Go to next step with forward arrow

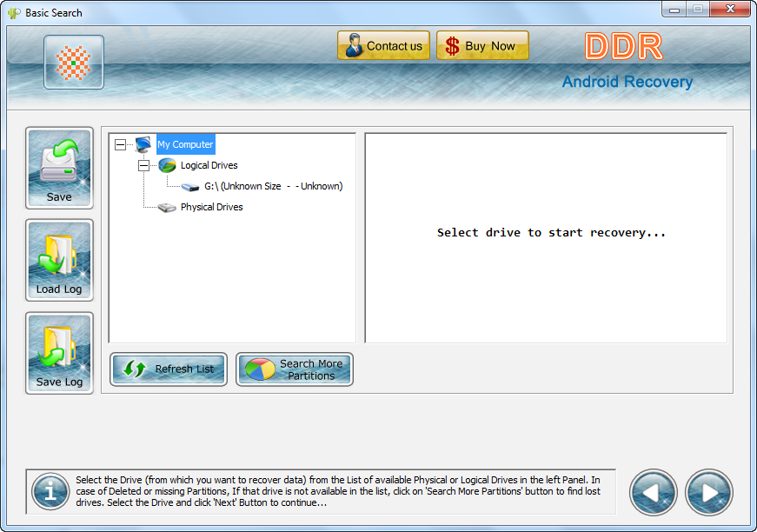tap(708, 493)
